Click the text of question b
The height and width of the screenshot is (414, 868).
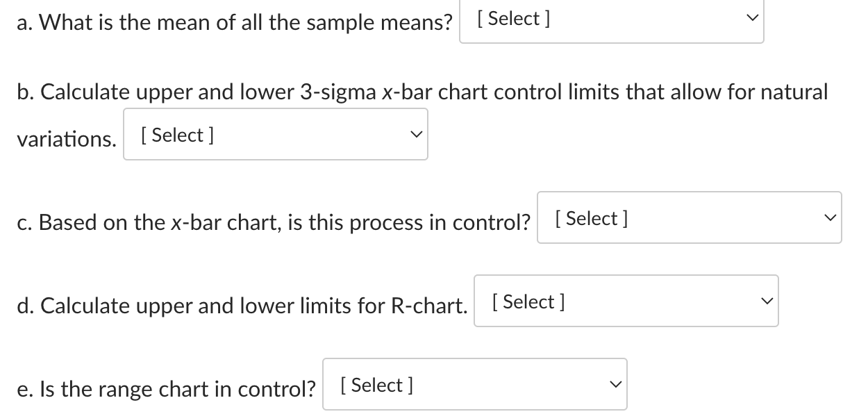(417, 91)
